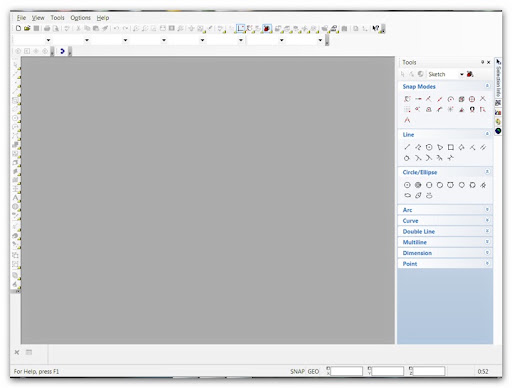
Task: Click the ladybug icon beside the Sketch dropdown
Action: [x=470, y=74]
